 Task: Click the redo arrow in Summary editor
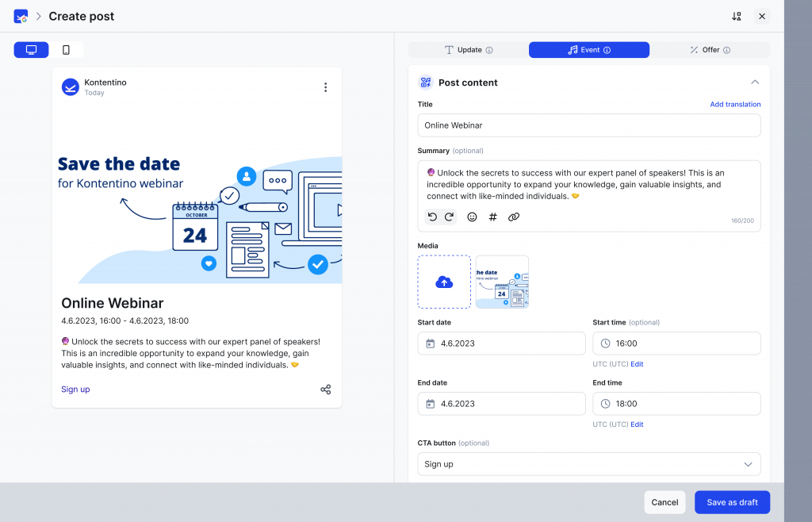[449, 217]
